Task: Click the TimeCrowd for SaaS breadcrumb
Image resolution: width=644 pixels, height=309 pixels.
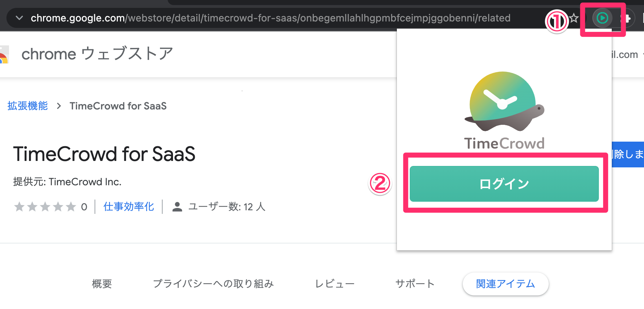Action: pyautogui.click(x=118, y=106)
